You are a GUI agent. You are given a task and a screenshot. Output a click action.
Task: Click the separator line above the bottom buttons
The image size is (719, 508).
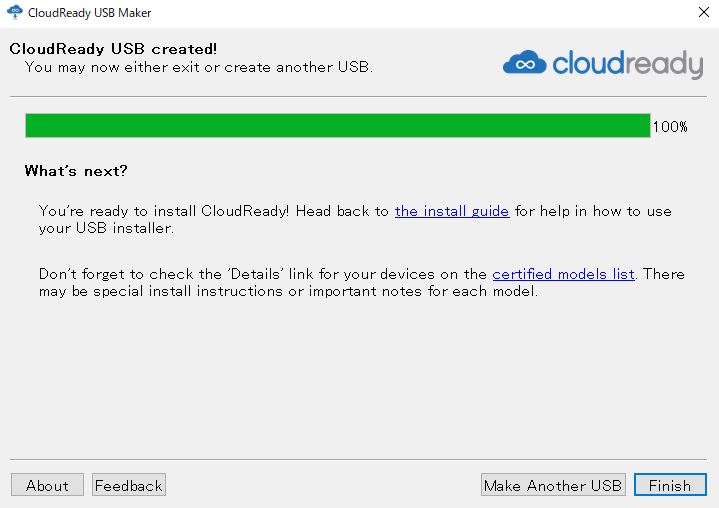pos(358,460)
